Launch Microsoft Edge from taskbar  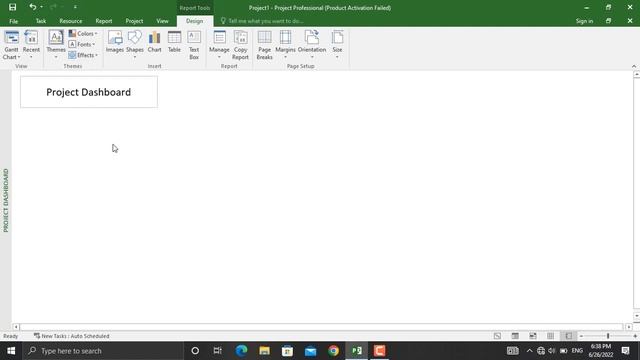click(241, 351)
